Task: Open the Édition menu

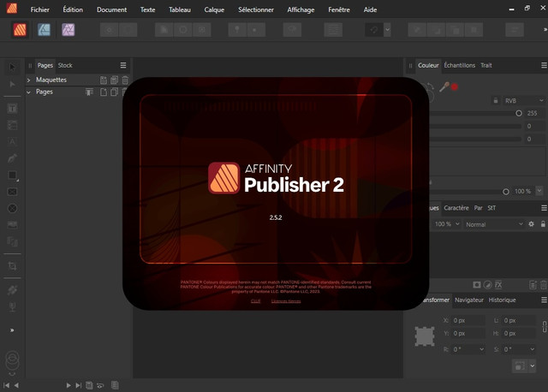Action: click(73, 9)
